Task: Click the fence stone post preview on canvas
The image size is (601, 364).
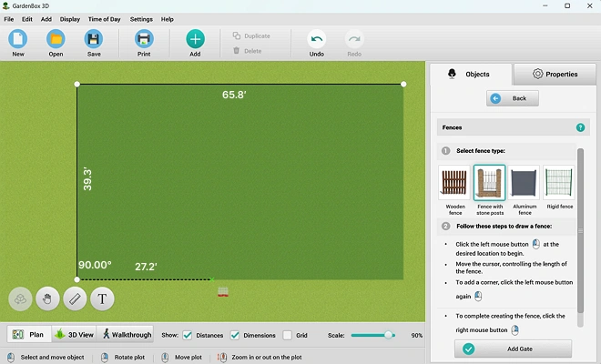Action: pyautogui.click(x=223, y=292)
